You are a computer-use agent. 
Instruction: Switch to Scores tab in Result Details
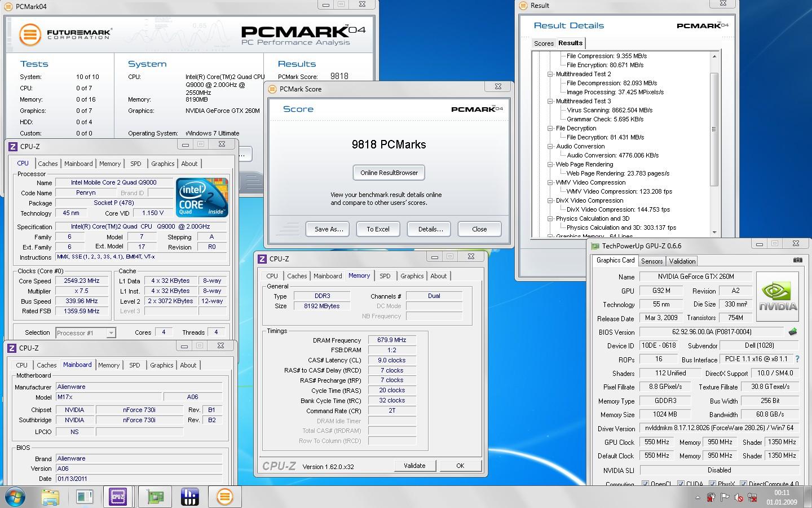[x=544, y=43]
